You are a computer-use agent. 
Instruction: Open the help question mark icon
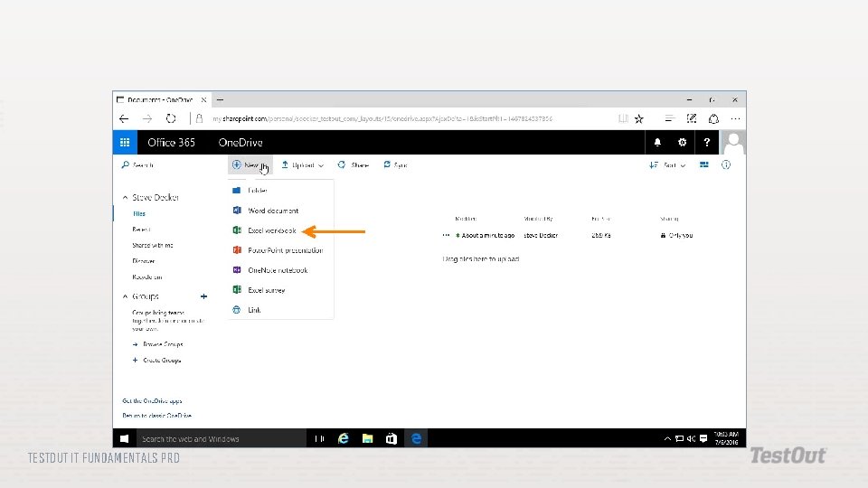(706, 143)
